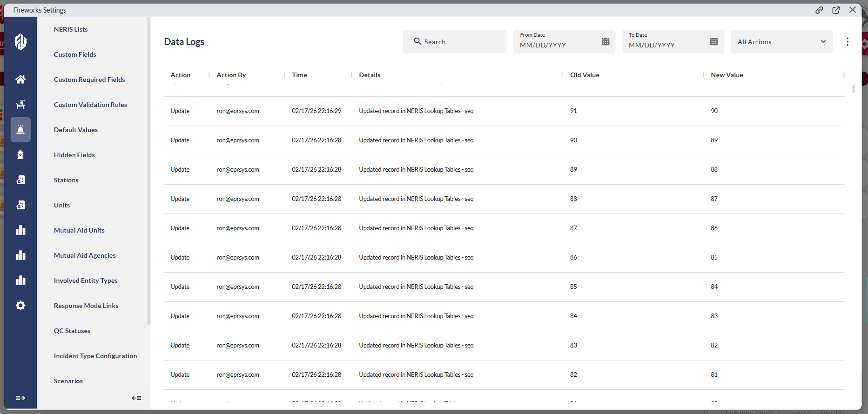This screenshot has height=414, width=868.
Task: Select Custom Validation Rules in the menu
Action: tap(90, 105)
